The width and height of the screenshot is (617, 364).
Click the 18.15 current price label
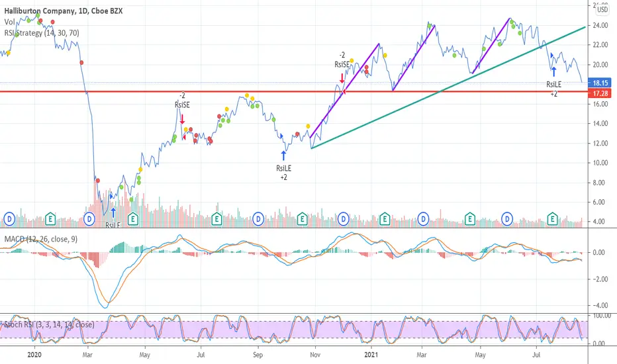pyautogui.click(x=600, y=83)
